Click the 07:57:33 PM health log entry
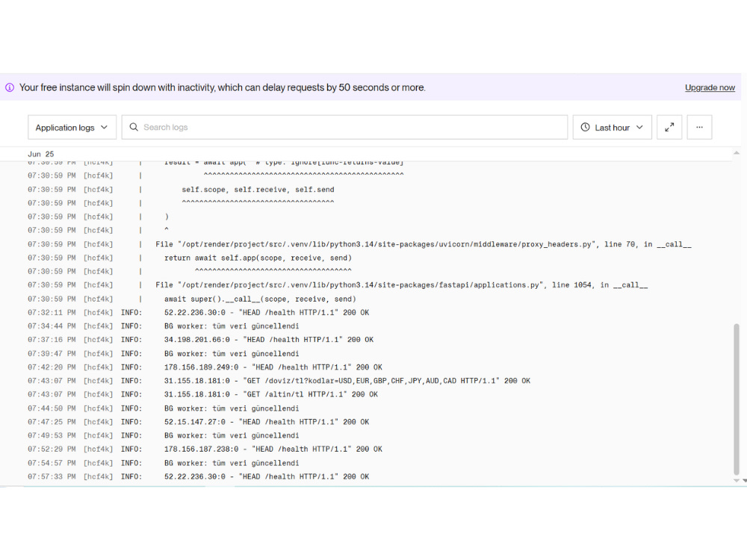The width and height of the screenshot is (747, 560). coord(198,476)
